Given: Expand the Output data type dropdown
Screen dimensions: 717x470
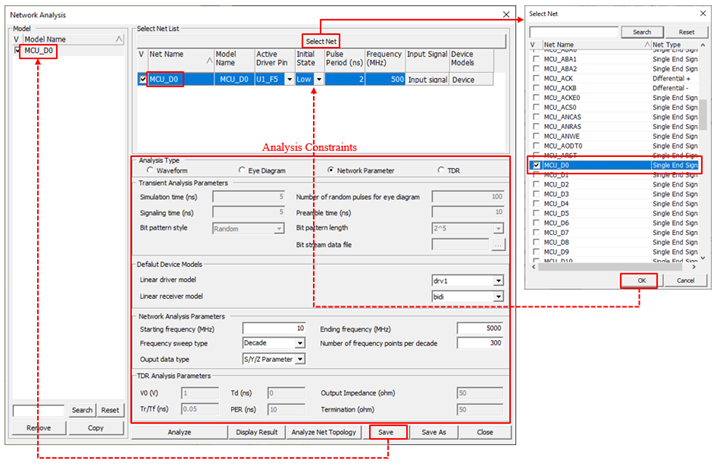Looking at the screenshot, I should coord(299,357).
